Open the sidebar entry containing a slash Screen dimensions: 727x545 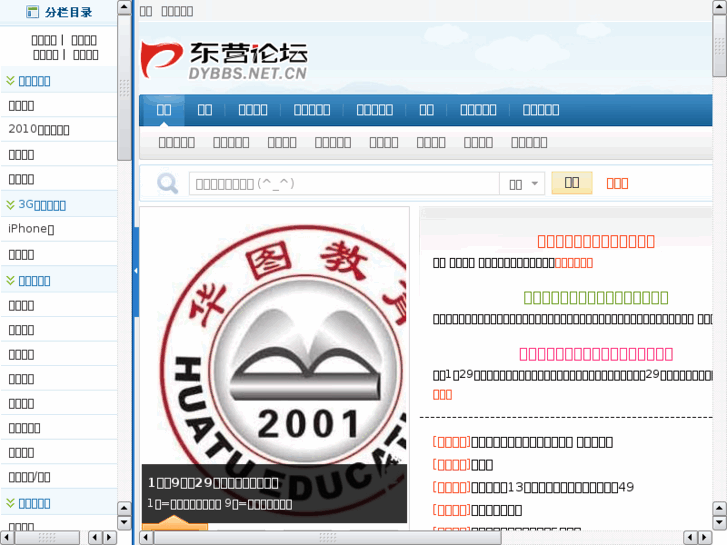pos(30,477)
